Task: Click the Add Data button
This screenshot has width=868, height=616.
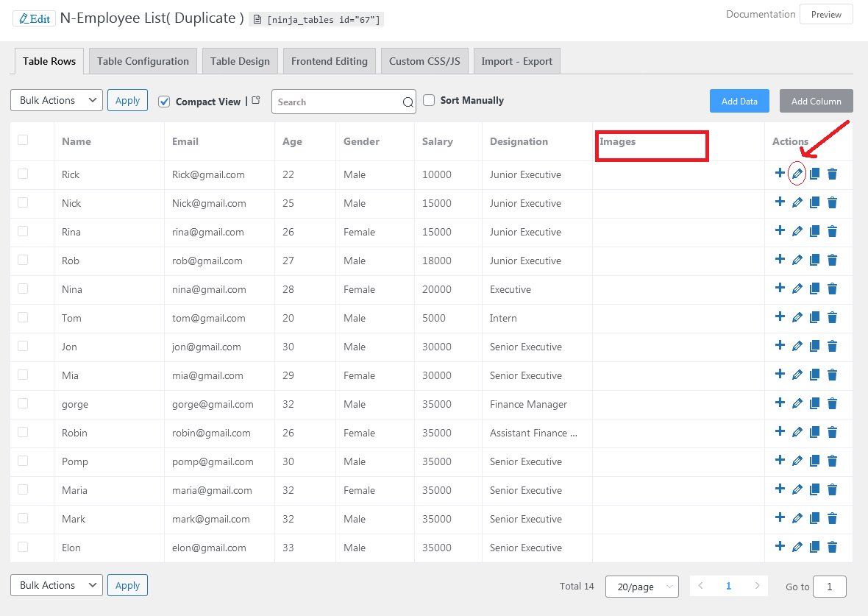Action: click(x=739, y=102)
